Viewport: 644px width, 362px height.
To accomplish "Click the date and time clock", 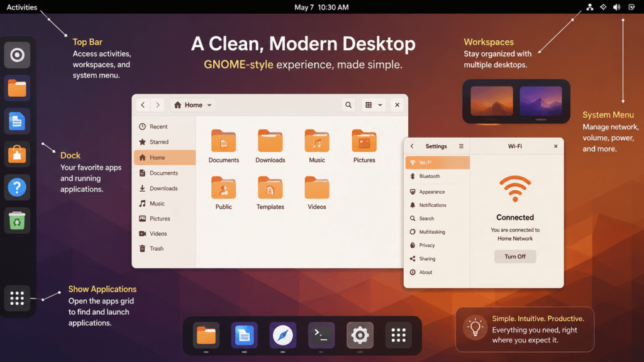I will 321,8.
